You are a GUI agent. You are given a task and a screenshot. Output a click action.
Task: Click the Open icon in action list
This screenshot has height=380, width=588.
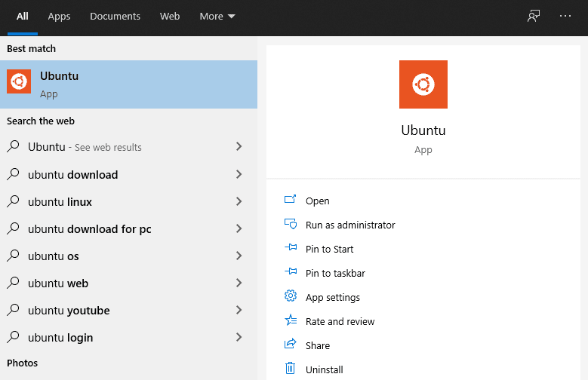point(290,199)
